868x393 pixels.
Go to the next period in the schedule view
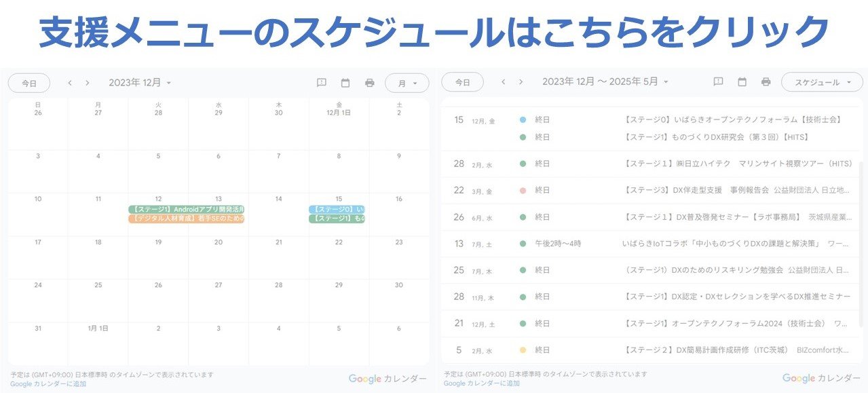pos(521,82)
